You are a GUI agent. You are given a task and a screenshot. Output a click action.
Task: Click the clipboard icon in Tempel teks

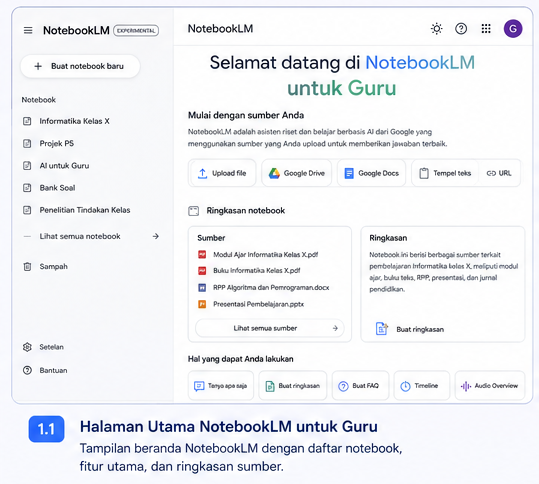[x=424, y=173]
